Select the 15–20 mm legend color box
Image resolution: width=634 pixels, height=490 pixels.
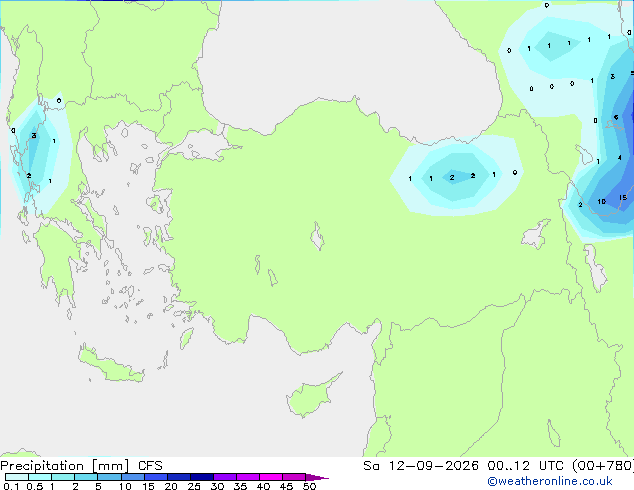155,477
